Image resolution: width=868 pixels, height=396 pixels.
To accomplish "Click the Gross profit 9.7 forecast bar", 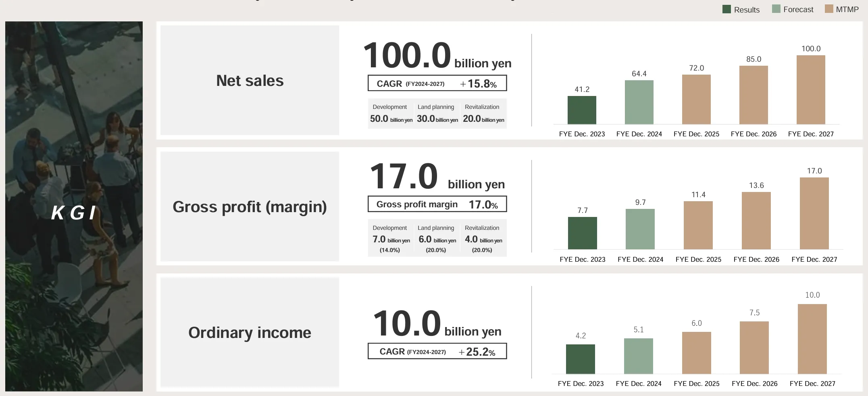I will click(x=640, y=229).
